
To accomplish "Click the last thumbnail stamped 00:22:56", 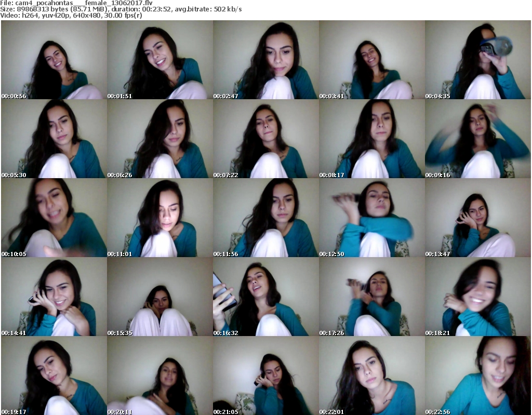I will click(x=478, y=376).
